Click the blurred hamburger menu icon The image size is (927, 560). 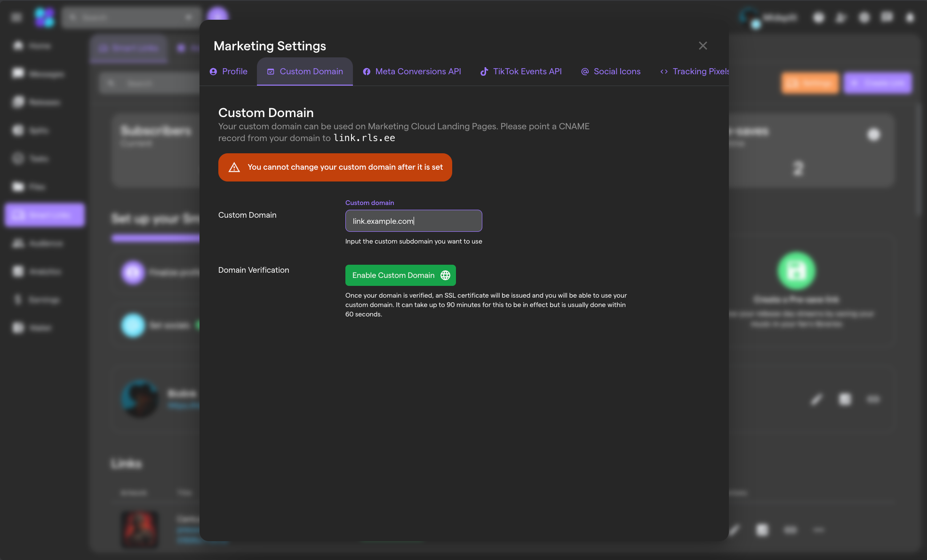(x=16, y=17)
